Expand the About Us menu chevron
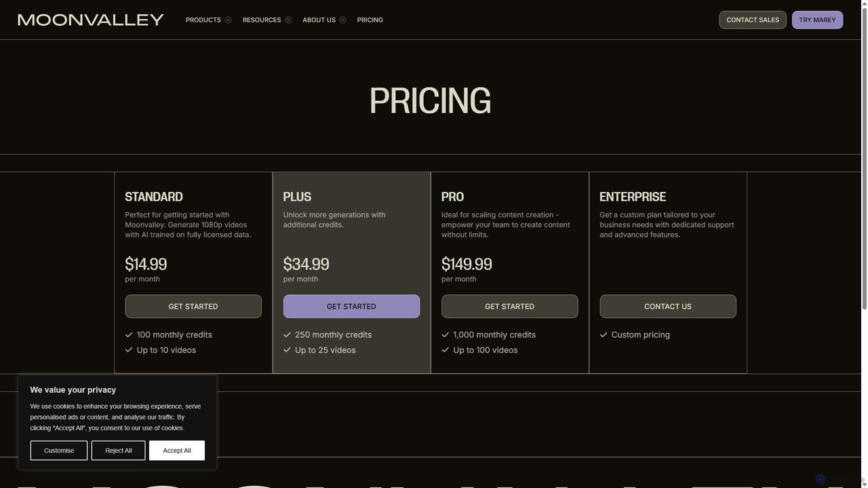 (x=342, y=20)
